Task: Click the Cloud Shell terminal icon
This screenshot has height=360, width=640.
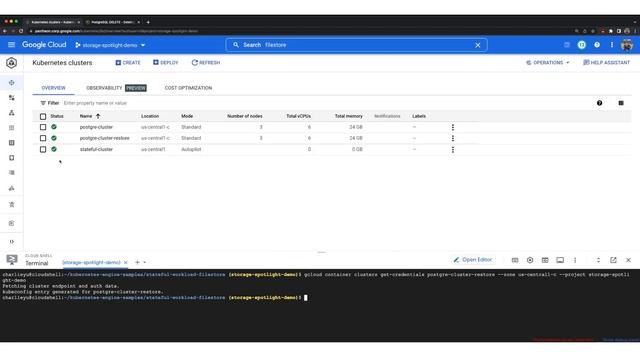Action: 12,260
